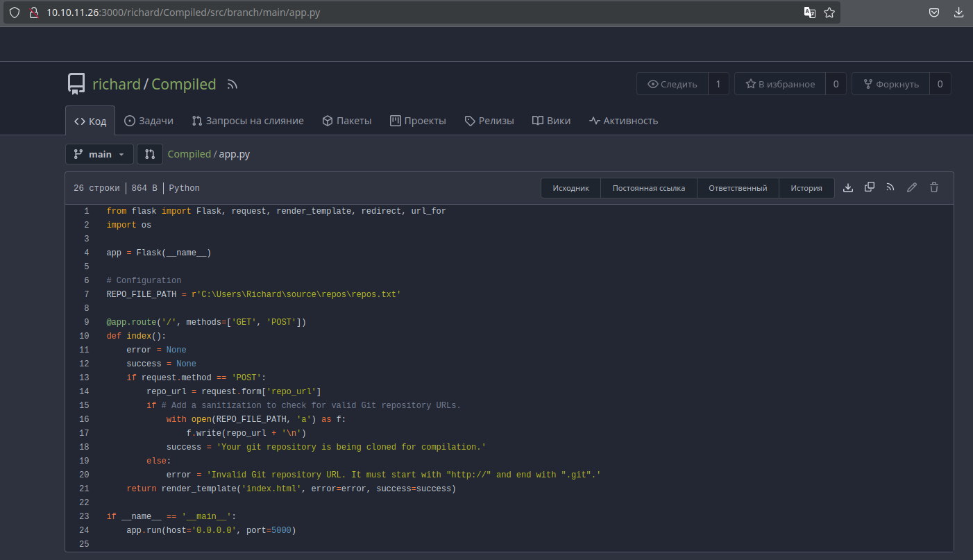Click the '@app.route' decorator line
This screenshot has height=560, width=973.
(x=206, y=322)
